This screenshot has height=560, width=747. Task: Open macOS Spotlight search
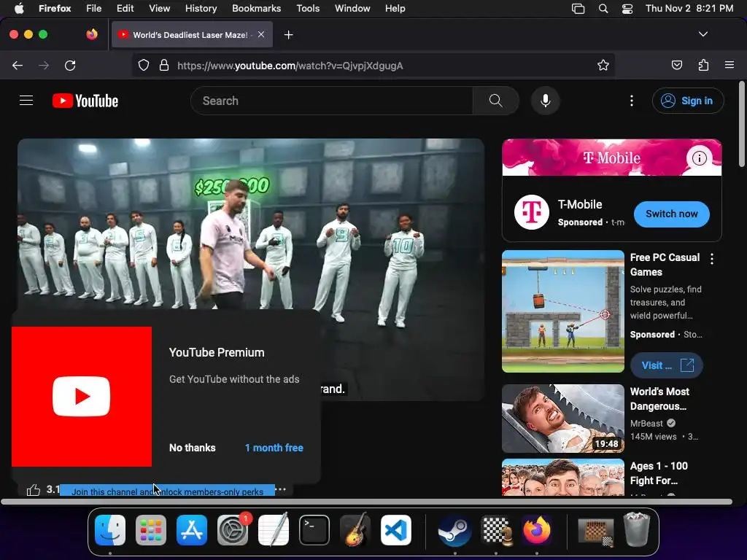coord(603,9)
